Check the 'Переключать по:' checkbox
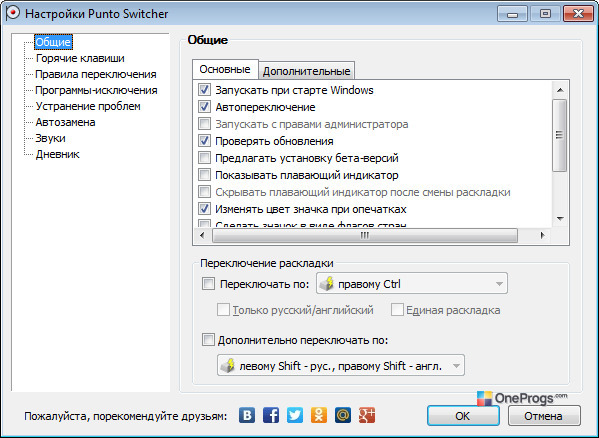 coord(208,284)
